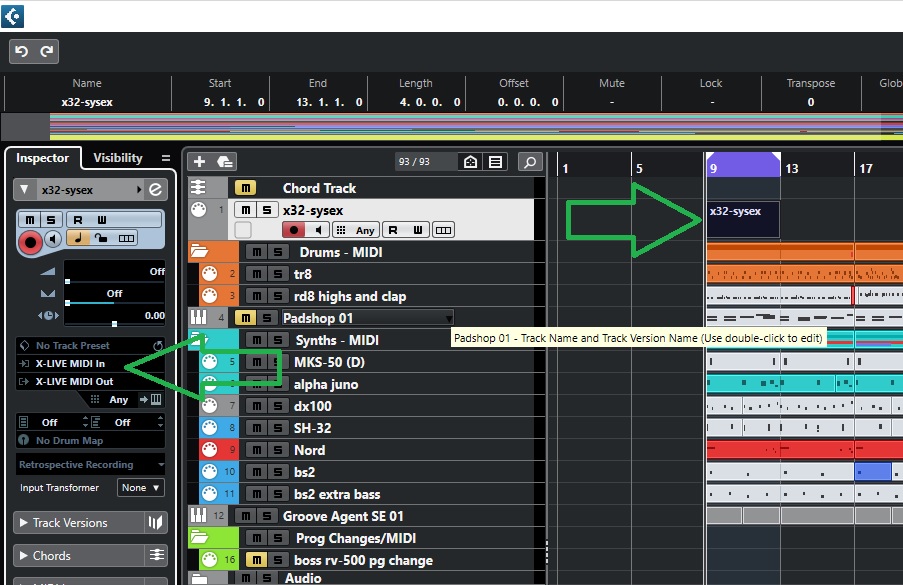Click the Undo arrow button

pos(22,52)
